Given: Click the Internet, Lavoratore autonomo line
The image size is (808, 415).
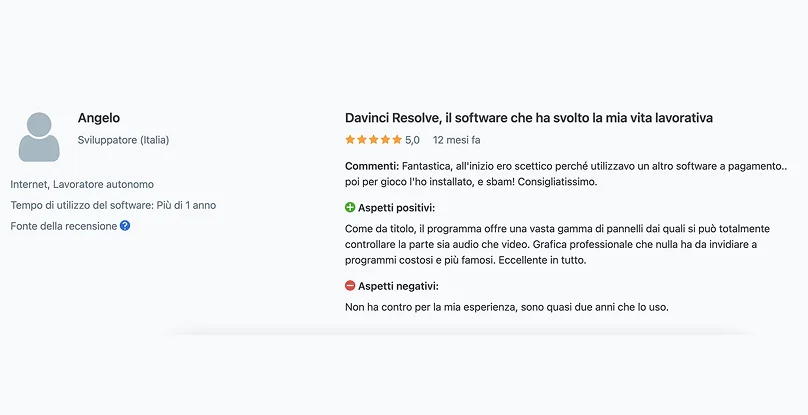Looking at the screenshot, I should tap(82, 185).
